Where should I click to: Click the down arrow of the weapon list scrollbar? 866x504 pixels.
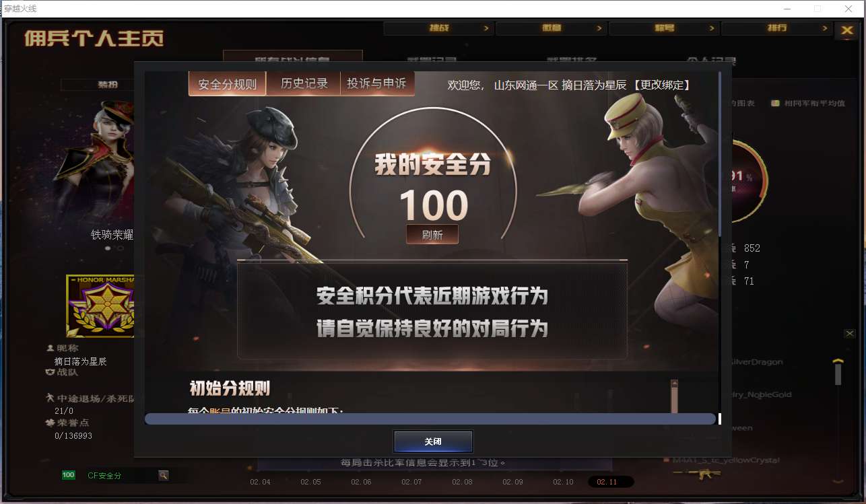click(838, 480)
